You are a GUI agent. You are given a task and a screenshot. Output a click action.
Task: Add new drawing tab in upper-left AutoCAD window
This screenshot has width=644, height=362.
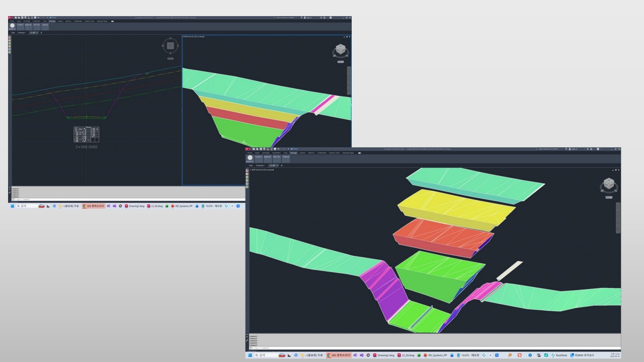click(41, 33)
